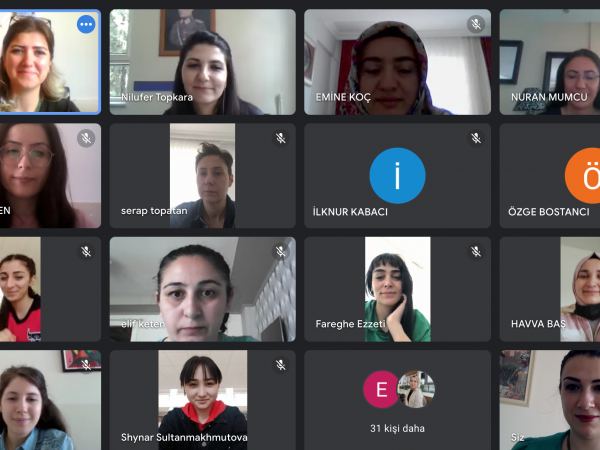Click muted mic icon on glasses woman tile

pyautogui.click(x=86, y=138)
